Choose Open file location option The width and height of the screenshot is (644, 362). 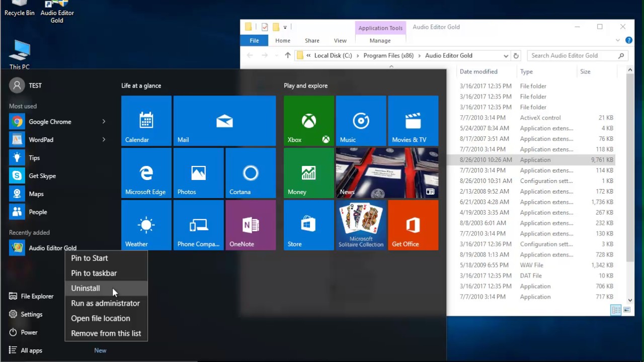pyautogui.click(x=106, y=318)
